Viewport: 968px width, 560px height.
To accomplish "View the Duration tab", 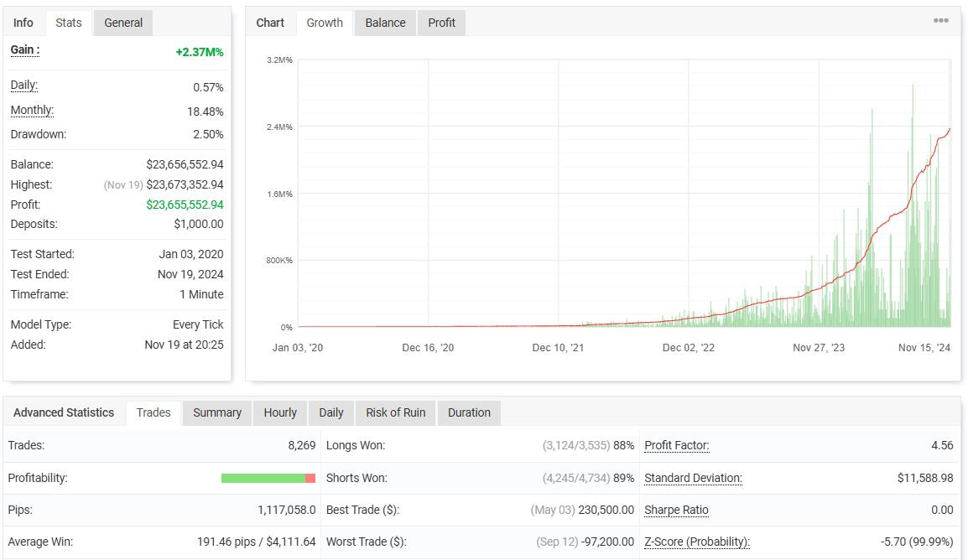I will point(469,412).
